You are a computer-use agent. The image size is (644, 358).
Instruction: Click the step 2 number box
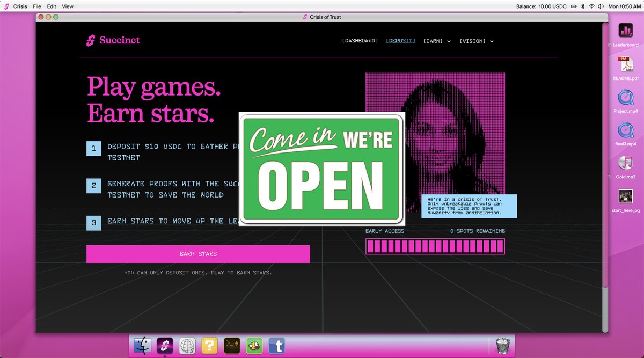click(x=94, y=186)
